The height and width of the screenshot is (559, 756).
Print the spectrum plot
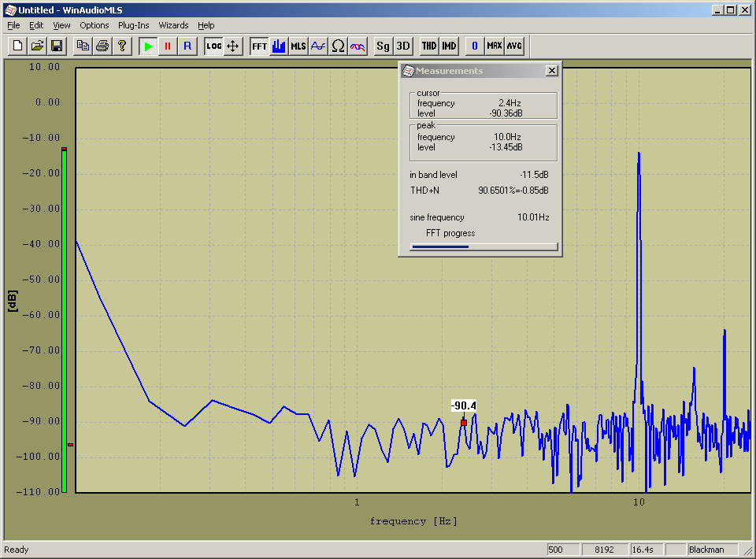pos(102,46)
